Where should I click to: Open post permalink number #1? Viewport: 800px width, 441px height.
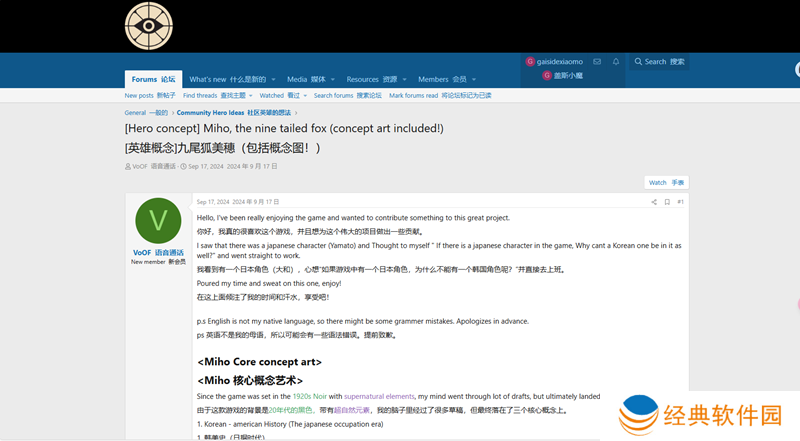coord(680,202)
